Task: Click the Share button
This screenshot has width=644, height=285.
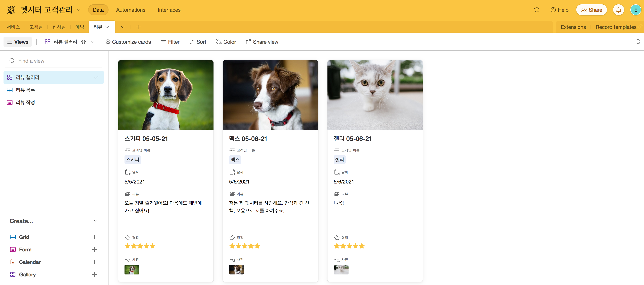Action: point(591,10)
